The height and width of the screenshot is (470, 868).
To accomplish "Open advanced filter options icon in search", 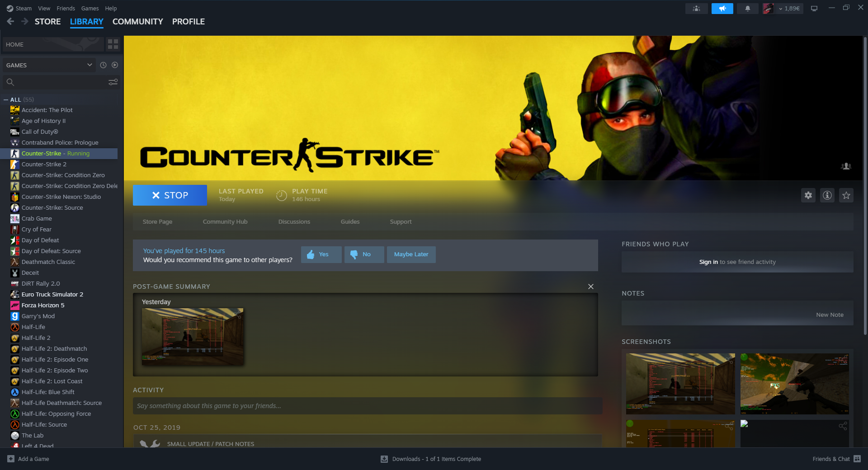I will (113, 82).
